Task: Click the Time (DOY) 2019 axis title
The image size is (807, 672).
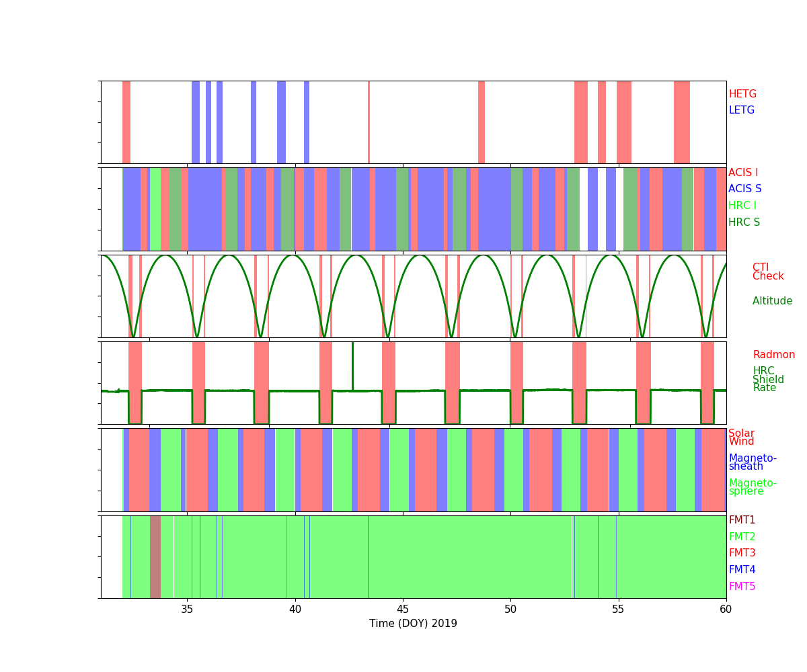Action: (413, 624)
